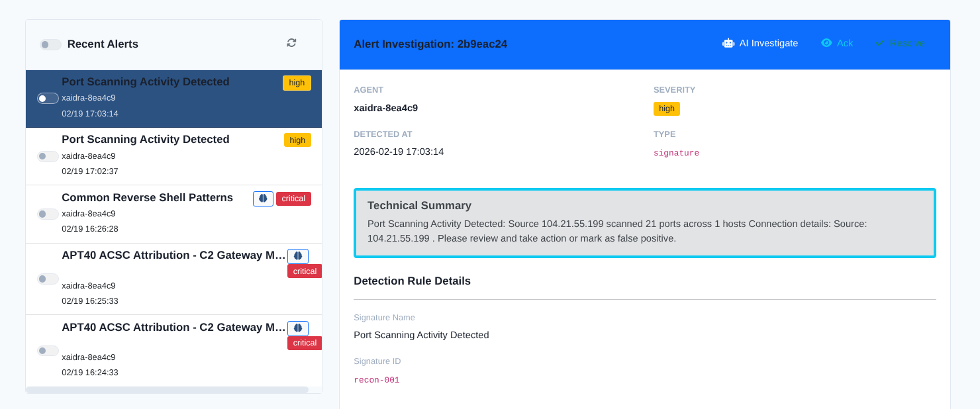
Task: Open Port Scanning Activity Detected alert from 17:02:37
Action: click(x=173, y=156)
